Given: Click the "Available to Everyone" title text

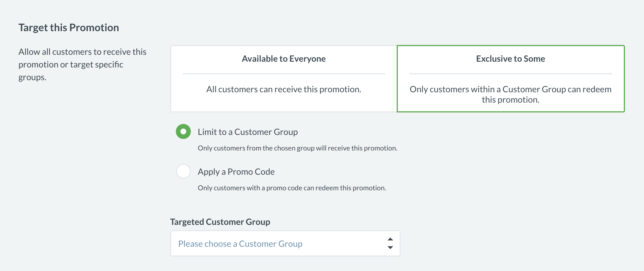Looking at the screenshot, I should pos(284,59).
